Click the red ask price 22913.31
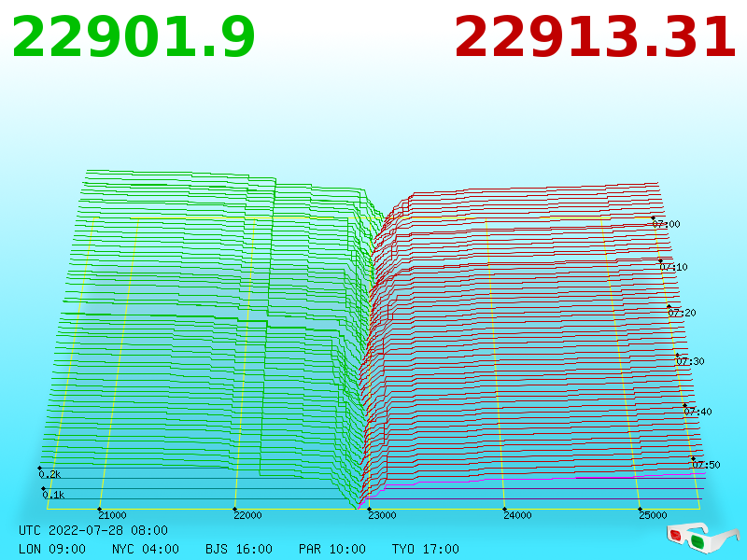 tap(595, 37)
